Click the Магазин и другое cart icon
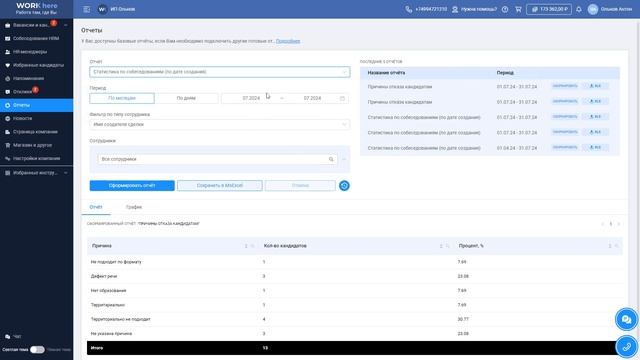This screenshot has width=640, height=360. pos(7,145)
